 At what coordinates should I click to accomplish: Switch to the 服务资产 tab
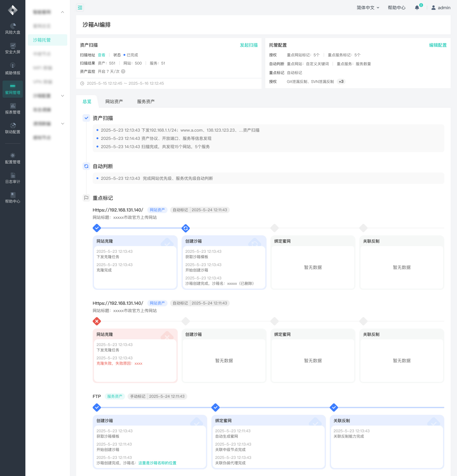pos(146,101)
